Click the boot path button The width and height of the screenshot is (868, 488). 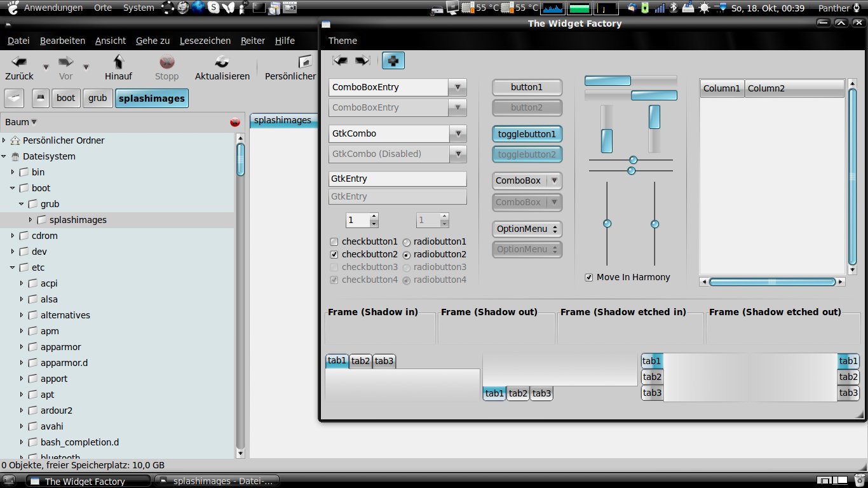click(x=65, y=98)
